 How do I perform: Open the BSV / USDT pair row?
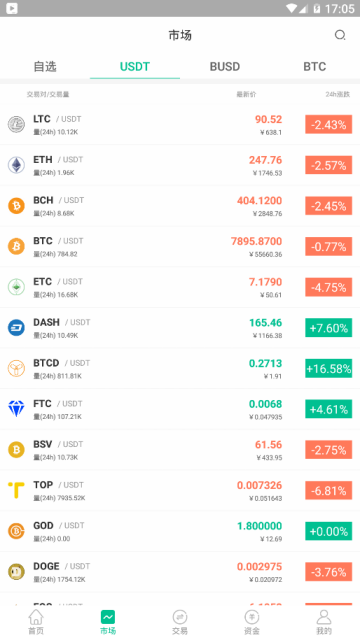[180, 450]
